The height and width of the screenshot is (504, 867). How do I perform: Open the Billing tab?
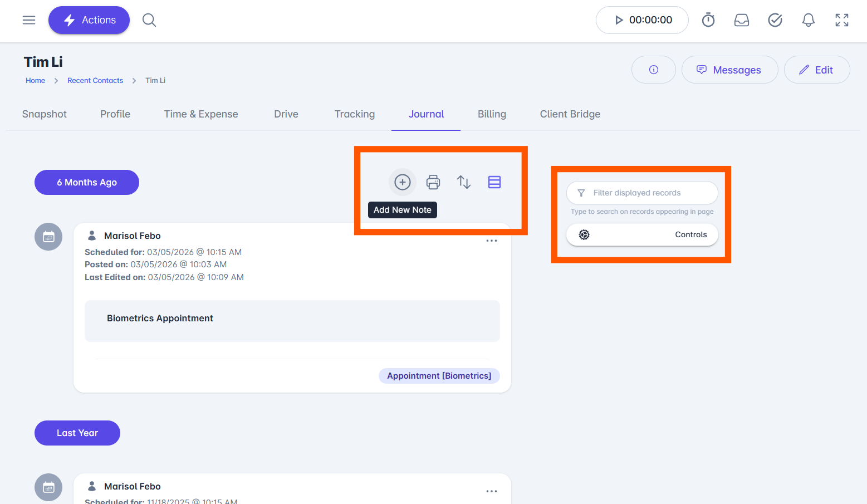[x=492, y=114]
